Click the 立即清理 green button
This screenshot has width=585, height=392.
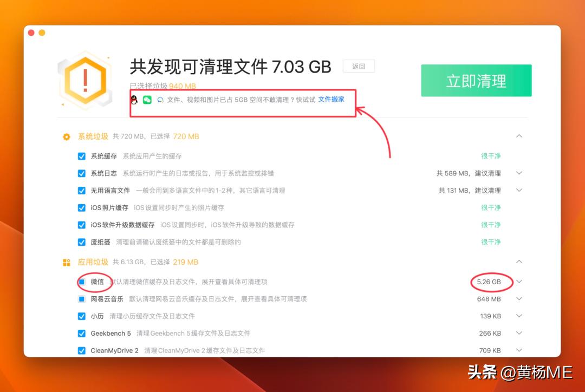[x=476, y=80]
